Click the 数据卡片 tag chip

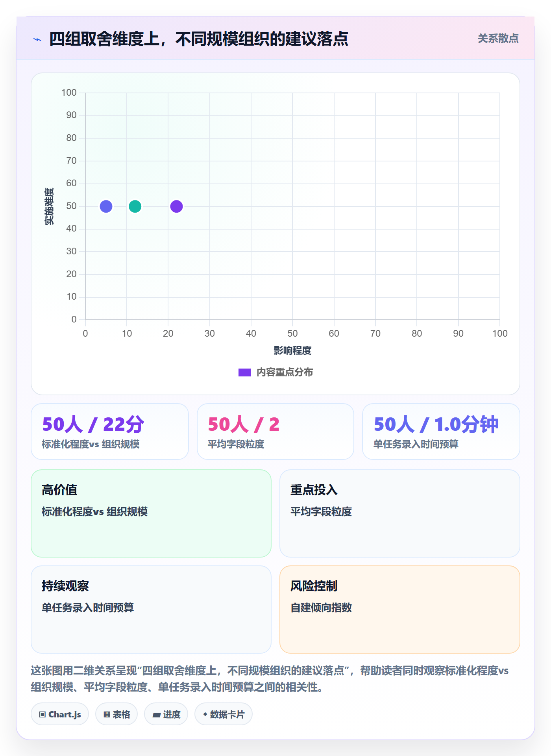click(224, 714)
